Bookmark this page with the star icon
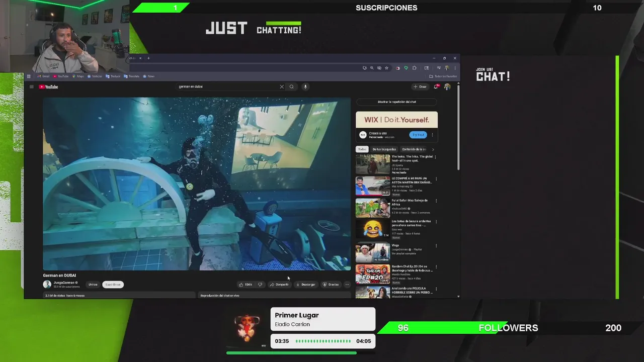This screenshot has height=362, width=644. tap(386, 68)
